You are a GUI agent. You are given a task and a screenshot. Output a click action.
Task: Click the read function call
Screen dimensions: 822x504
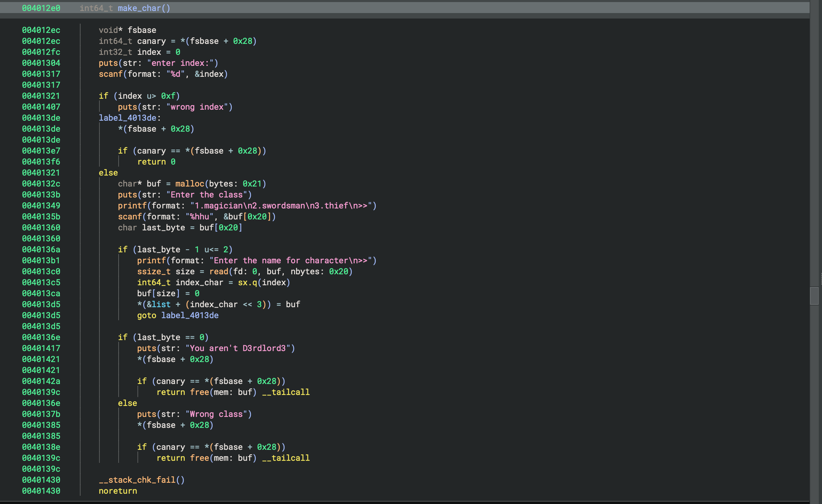coord(219,272)
